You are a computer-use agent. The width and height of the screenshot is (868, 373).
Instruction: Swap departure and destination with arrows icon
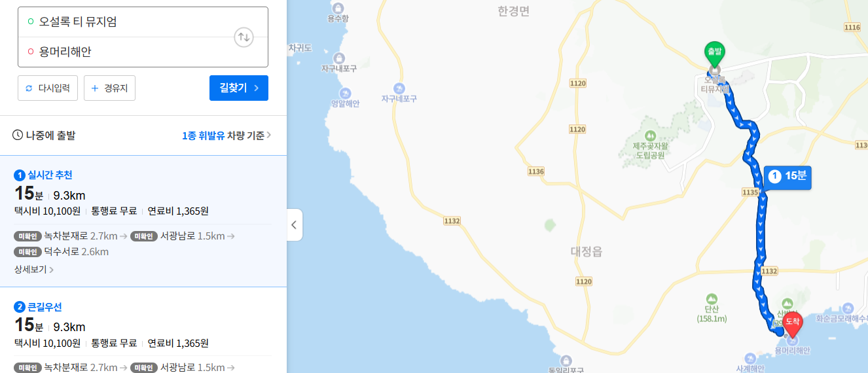(244, 37)
